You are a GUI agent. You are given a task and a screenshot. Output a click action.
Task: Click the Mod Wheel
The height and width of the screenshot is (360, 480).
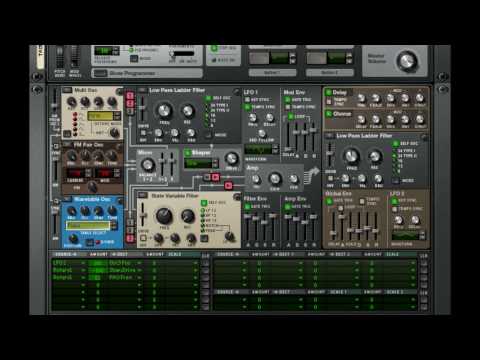tap(75, 57)
